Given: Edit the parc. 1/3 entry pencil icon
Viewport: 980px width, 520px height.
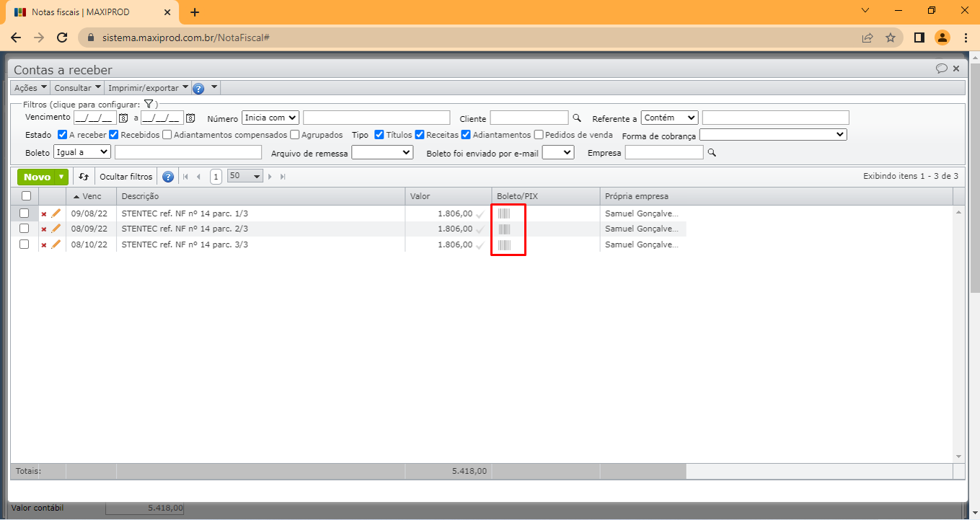Looking at the screenshot, I should click(x=56, y=213).
